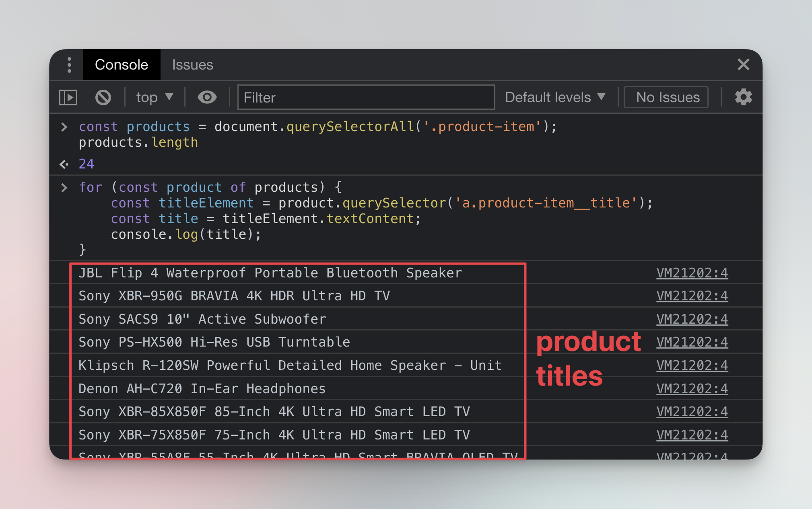Create a live expression with the eye icon
The width and height of the screenshot is (812, 509).
pyautogui.click(x=207, y=97)
